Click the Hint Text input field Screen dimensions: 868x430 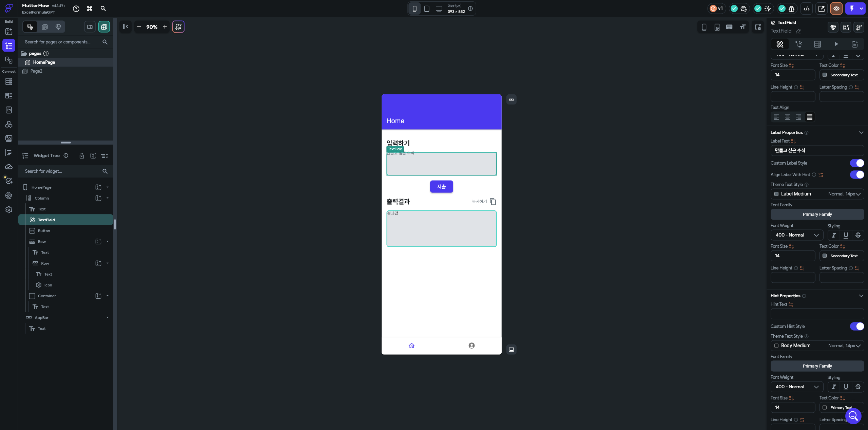817,314
